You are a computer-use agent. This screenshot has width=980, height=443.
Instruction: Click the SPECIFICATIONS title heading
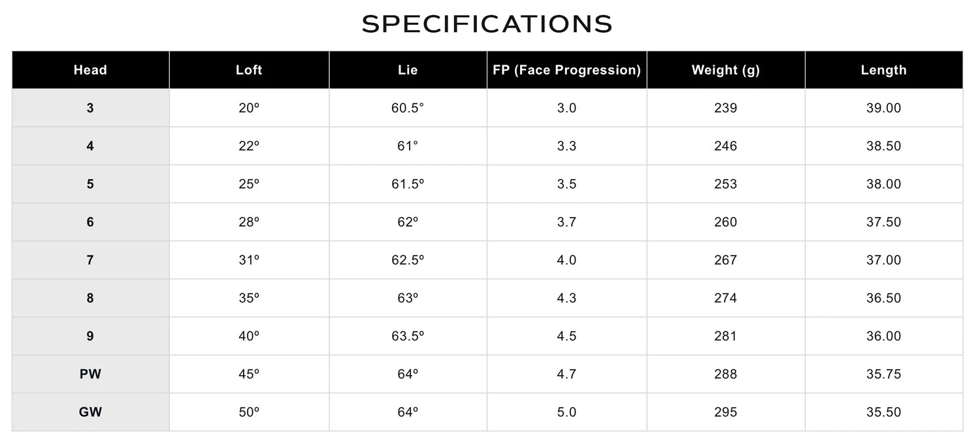pos(487,24)
